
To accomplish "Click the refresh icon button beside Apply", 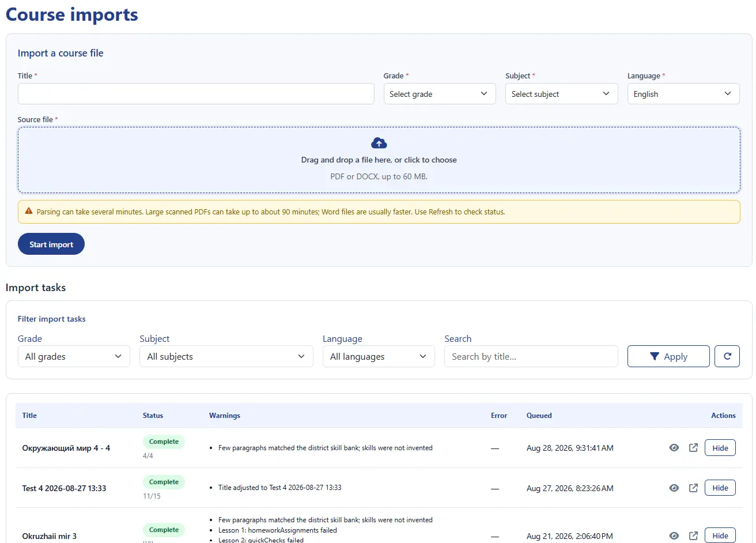I will pyautogui.click(x=727, y=356).
